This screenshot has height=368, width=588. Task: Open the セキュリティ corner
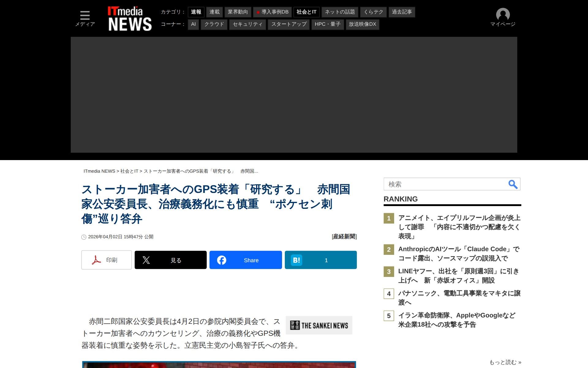click(x=247, y=24)
